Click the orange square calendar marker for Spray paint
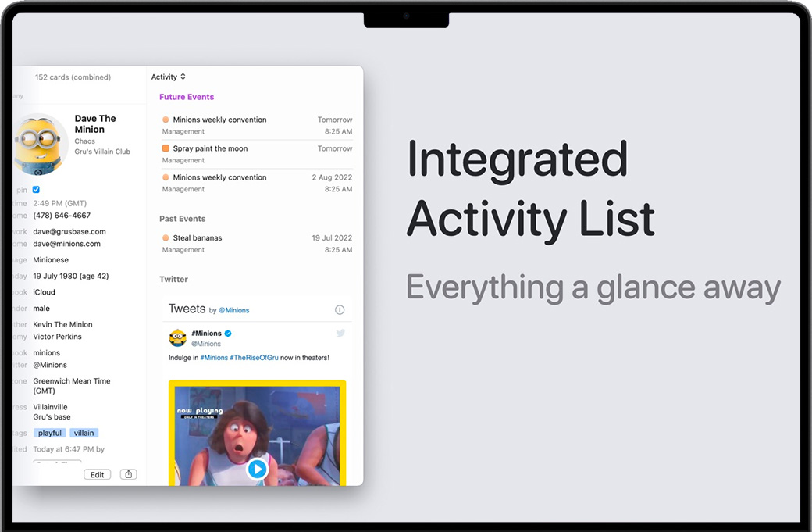812x532 pixels. (166, 148)
